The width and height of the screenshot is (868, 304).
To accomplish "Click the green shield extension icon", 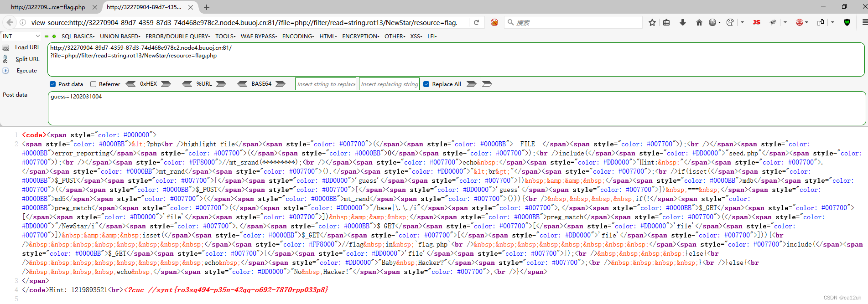I will (847, 22).
